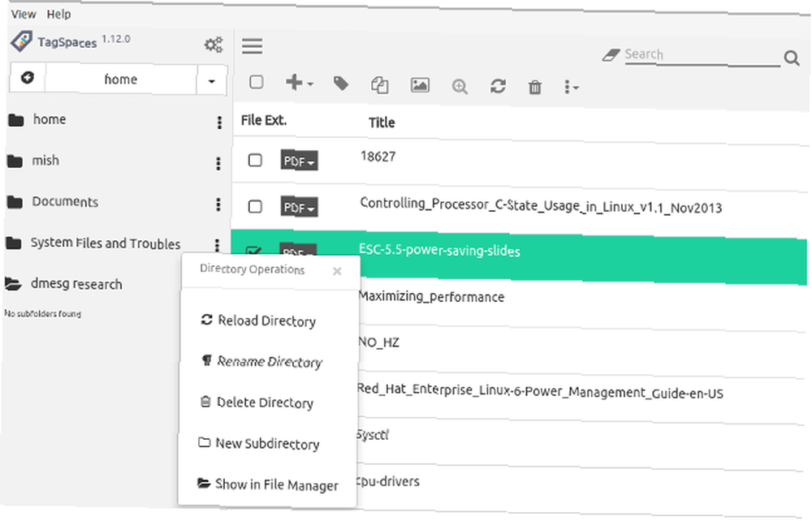This screenshot has width=812, height=521.
Task: Select the Maximizing_performance file
Action: [x=431, y=296]
